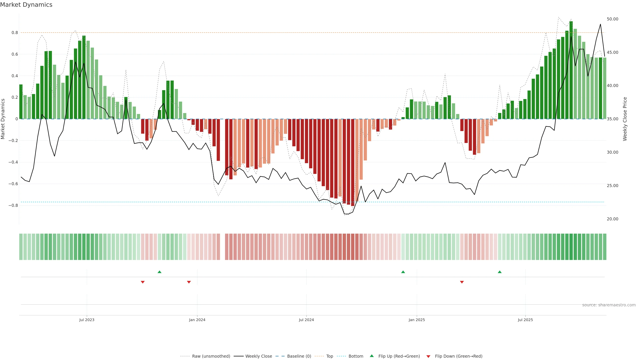Click the Flip Up triangle legend icon
The height and width of the screenshot is (362, 644).
pyautogui.click(x=371, y=356)
